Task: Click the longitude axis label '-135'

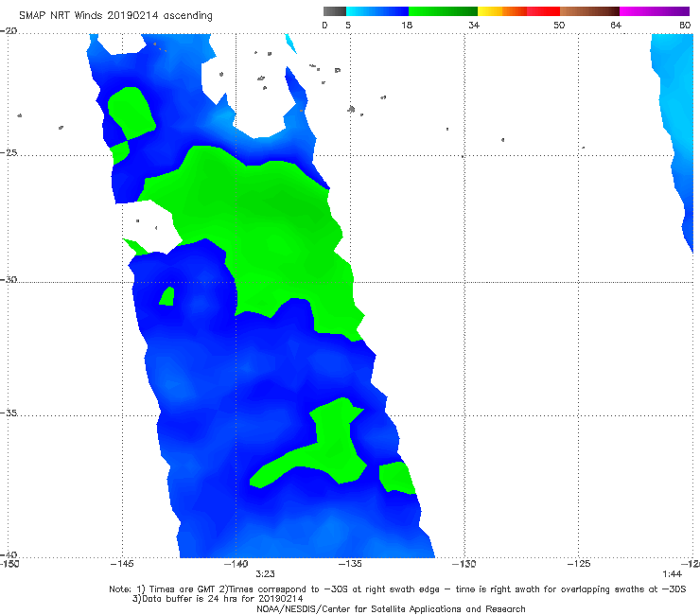Action: click(350, 564)
